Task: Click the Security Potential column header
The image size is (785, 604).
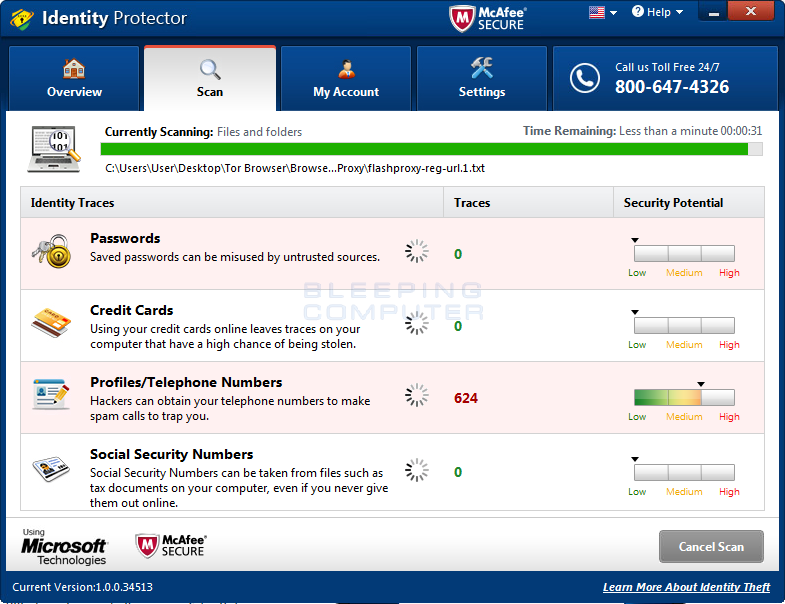Action: (673, 203)
